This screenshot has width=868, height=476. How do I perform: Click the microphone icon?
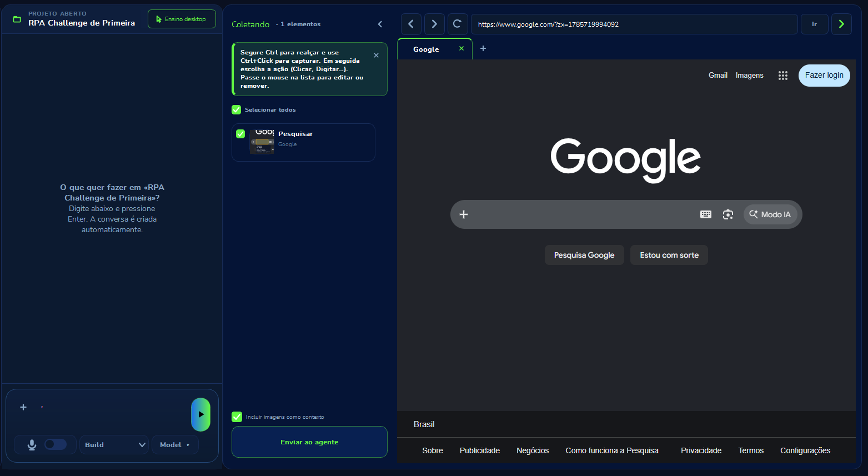tap(32, 445)
